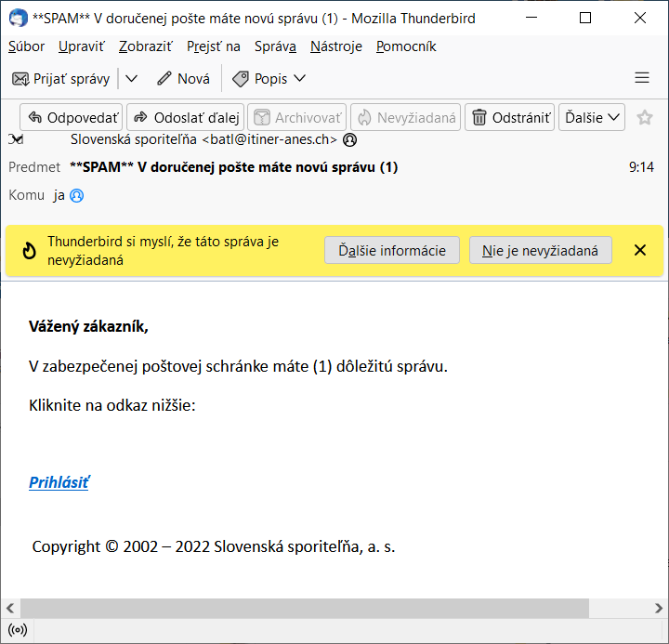The image size is (669, 644).
Task: Click the online status icon in status bar
Action: (17, 630)
